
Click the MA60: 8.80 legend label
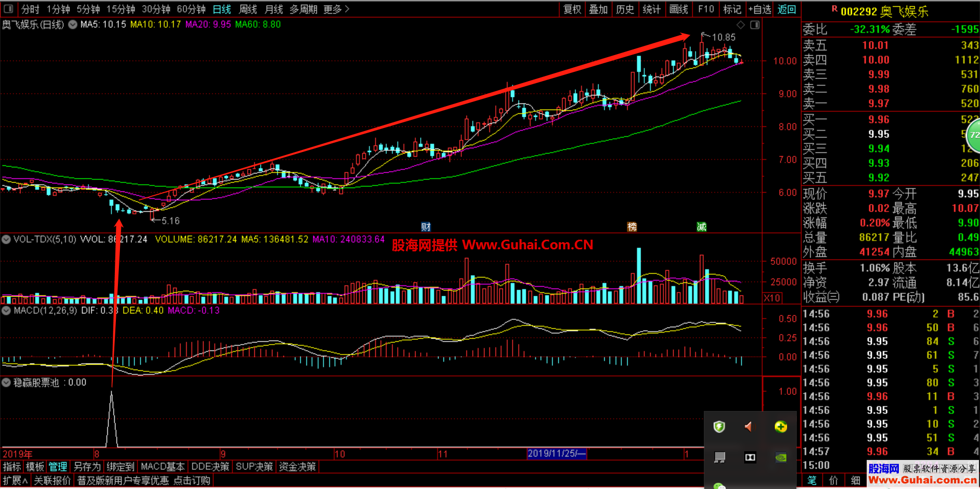[x=258, y=24]
